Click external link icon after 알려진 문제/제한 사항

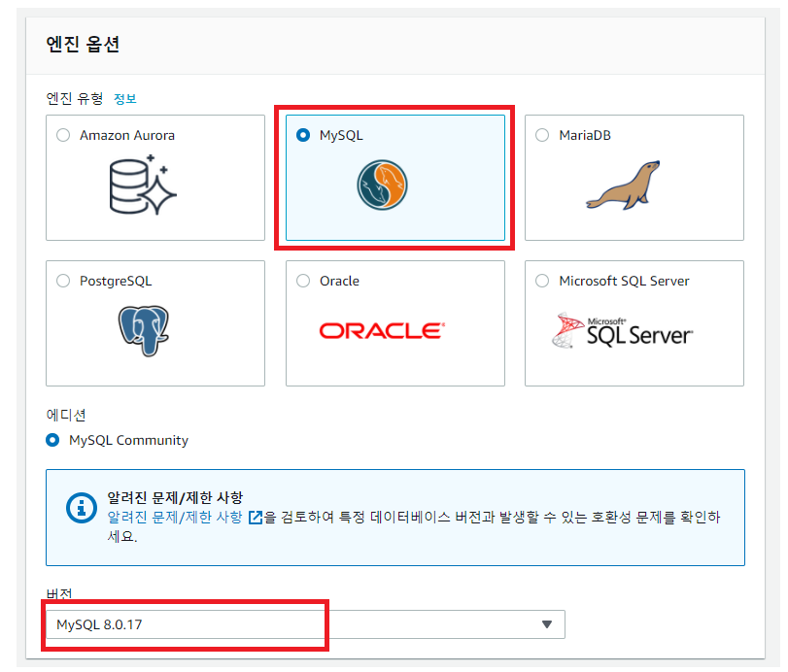pyautogui.click(x=256, y=517)
